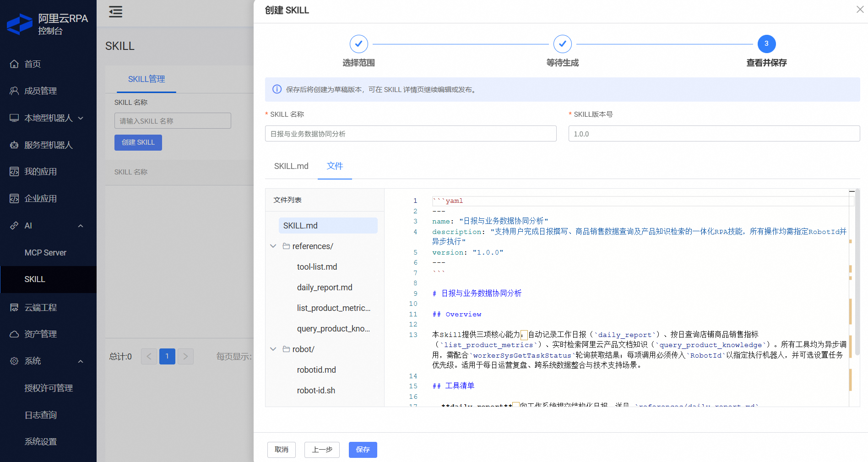Click the 选择范围 step checkmark icon
868x462 pixels.
click(358, 44)
